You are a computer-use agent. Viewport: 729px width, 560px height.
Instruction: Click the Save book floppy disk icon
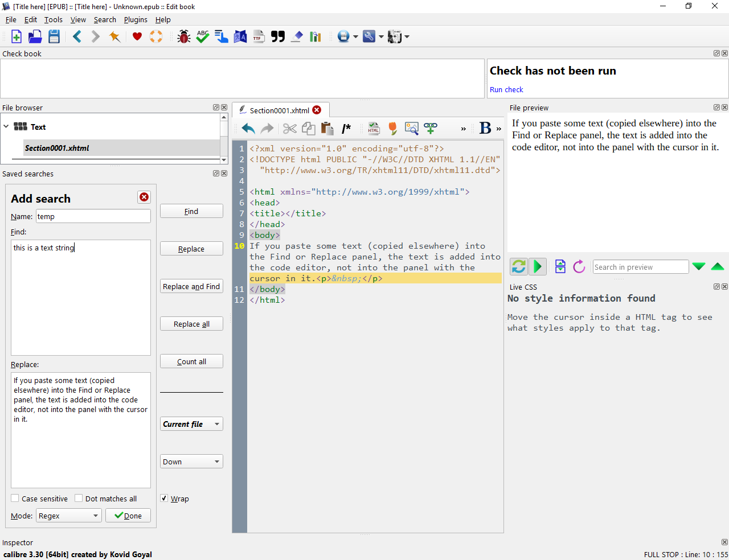(x=54, y=37)
